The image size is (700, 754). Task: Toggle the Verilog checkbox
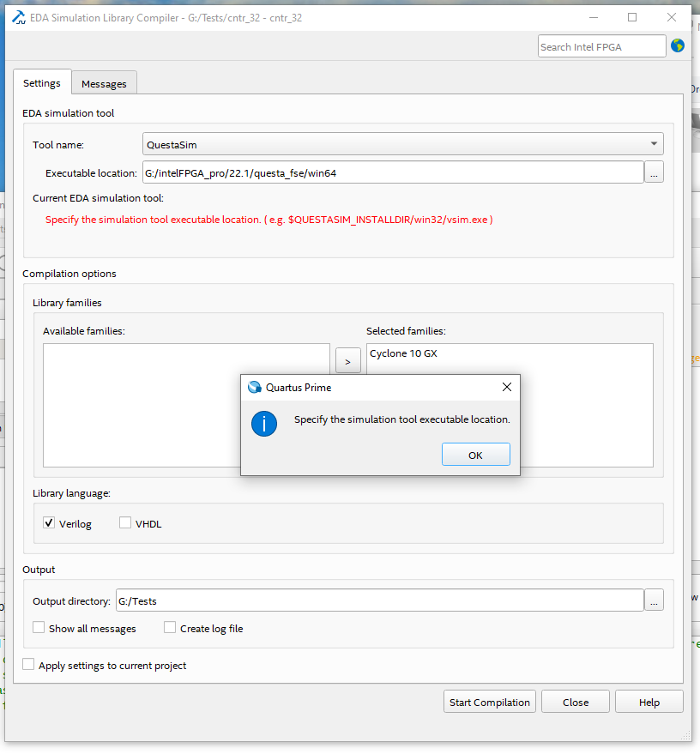(x=49, y=522)
